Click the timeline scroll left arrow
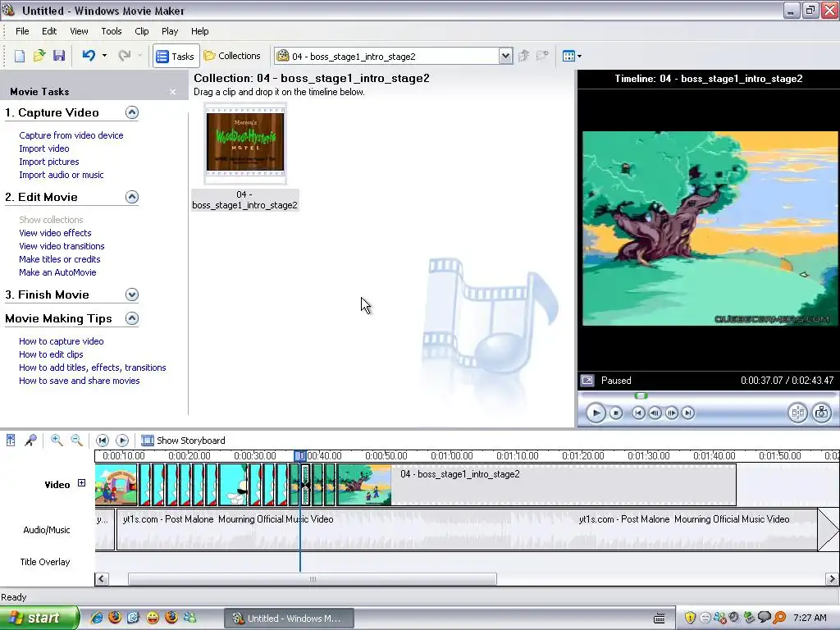The image size is (840, 630). click(x=102, y=579)
